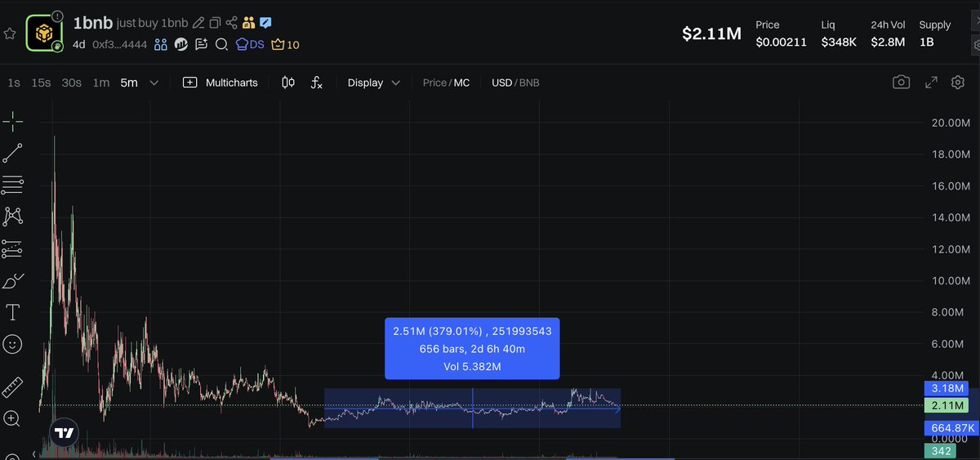Search the token with magnifier icon
Screen dimensions: 980x460
[221, 44]
